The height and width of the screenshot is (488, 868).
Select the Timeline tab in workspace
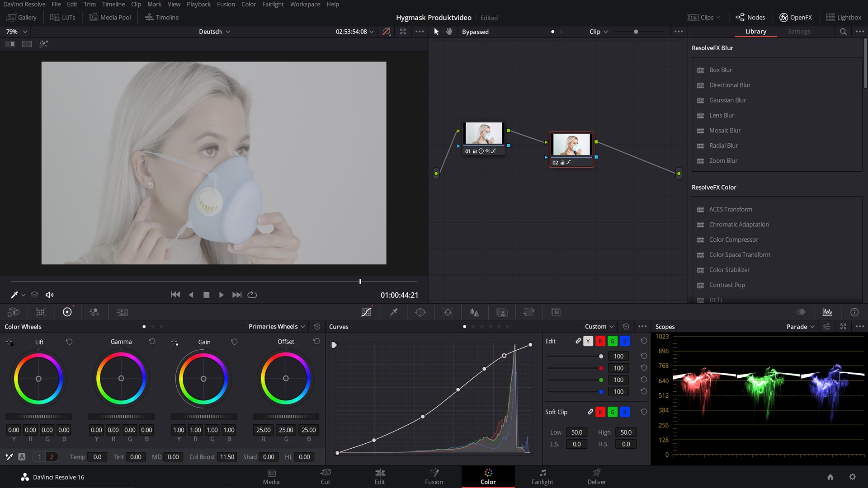click(167, 17)
